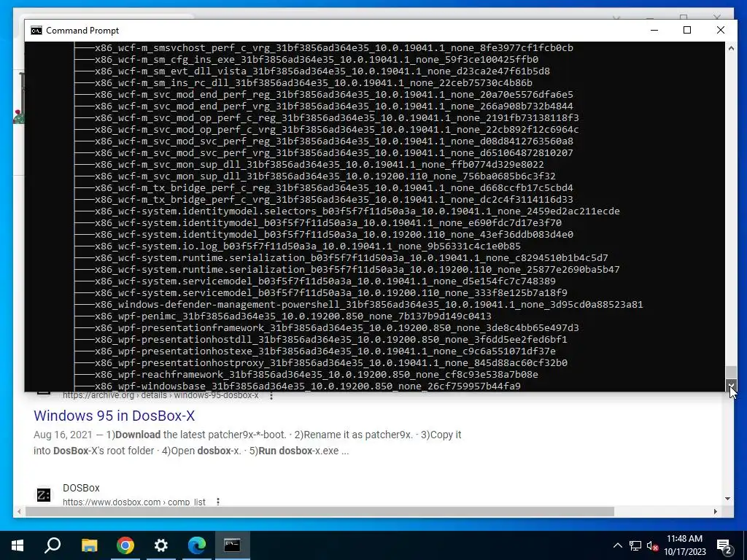Screen dimensions: 747x560
Task: Click the browser vertical scroll down arrow
Action: tap(727, 499)
